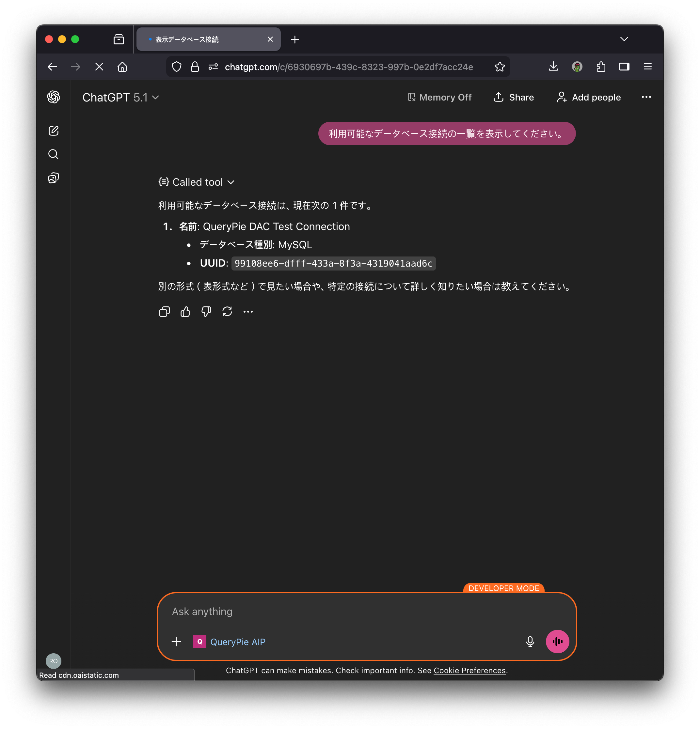List all tabs with the chevron
The width and height of the screenshot is (700, 729).
point(624,39)
